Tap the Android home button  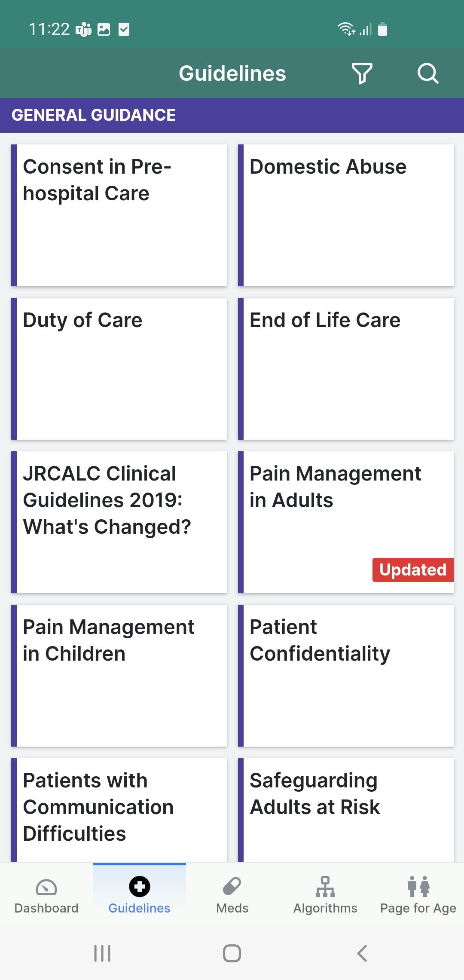tap(232, 953)
